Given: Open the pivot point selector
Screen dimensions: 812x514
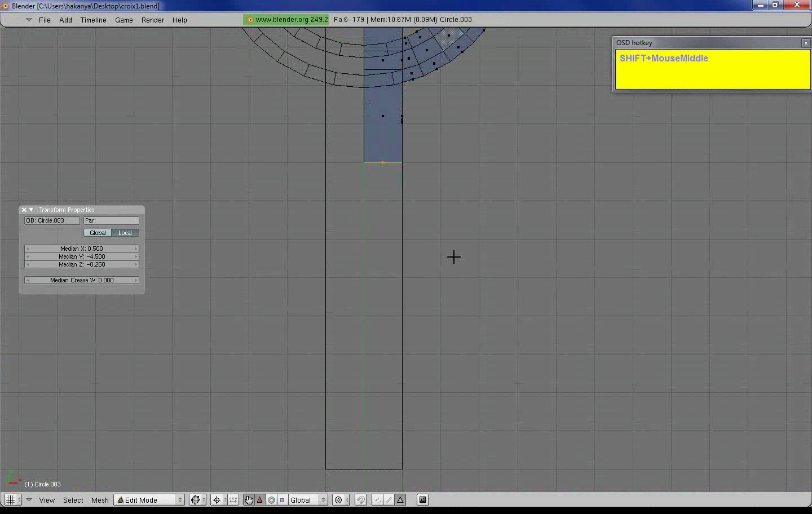Looking at the screenshot, I should tap(219, 500).
